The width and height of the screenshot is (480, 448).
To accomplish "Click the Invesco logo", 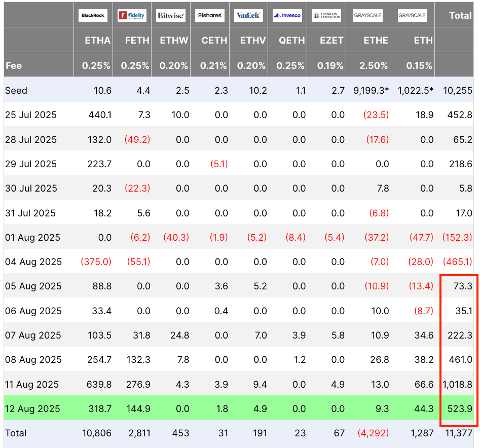I will point(287,15).
